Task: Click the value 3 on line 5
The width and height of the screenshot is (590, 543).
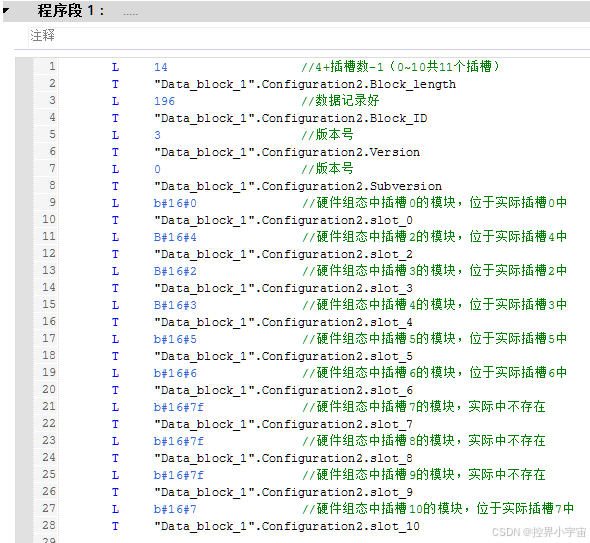Action: point(157,135)
